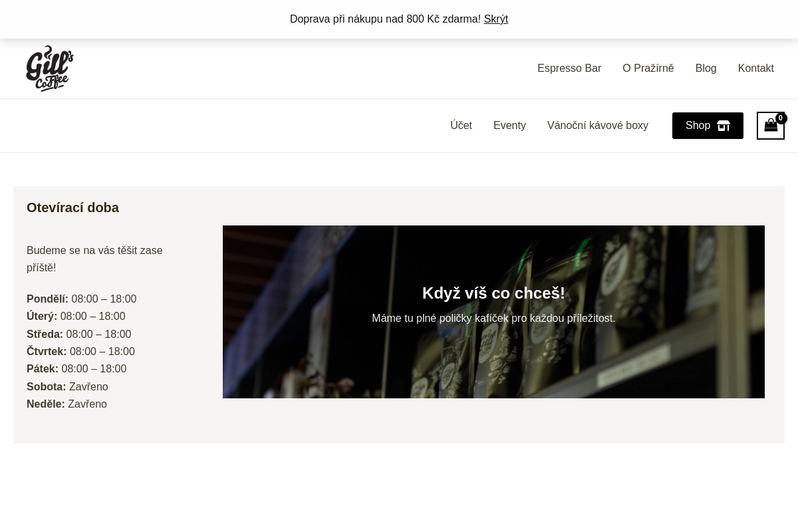Click the cart item count badge
Image resolution: width=798 pixels, height=532 pixels.
[781, 118]
